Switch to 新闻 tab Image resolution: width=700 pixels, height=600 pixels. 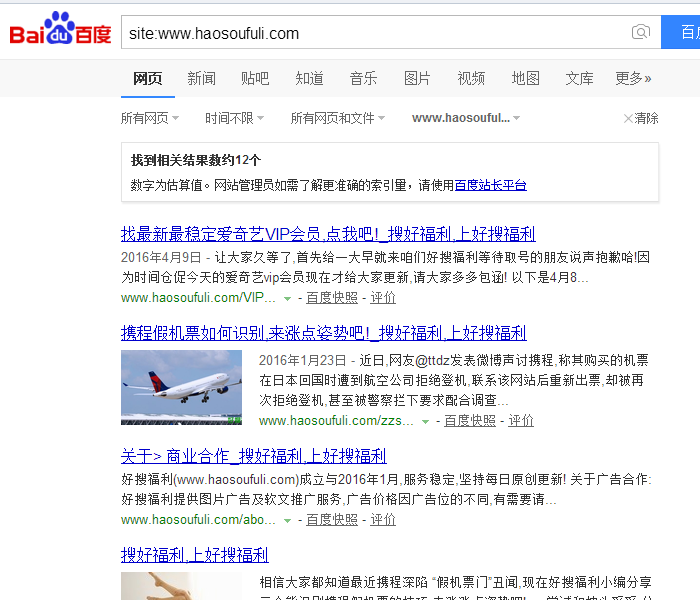(x=201, y=78)
